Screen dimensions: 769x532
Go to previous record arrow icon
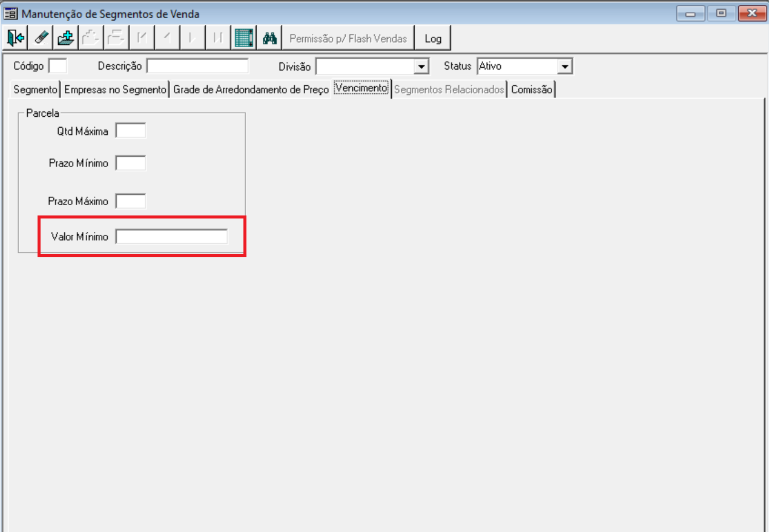(x=167, y=38)
